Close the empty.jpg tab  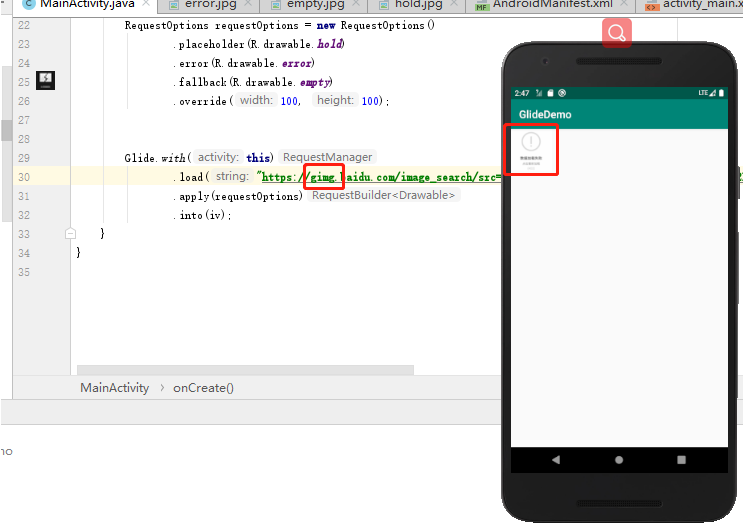tap(356, 4)
